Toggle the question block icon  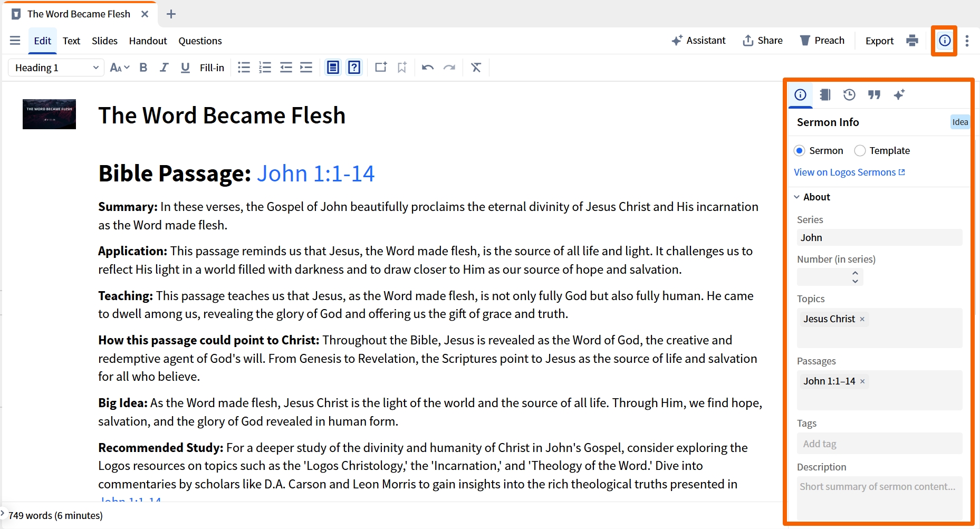point(354,68)
